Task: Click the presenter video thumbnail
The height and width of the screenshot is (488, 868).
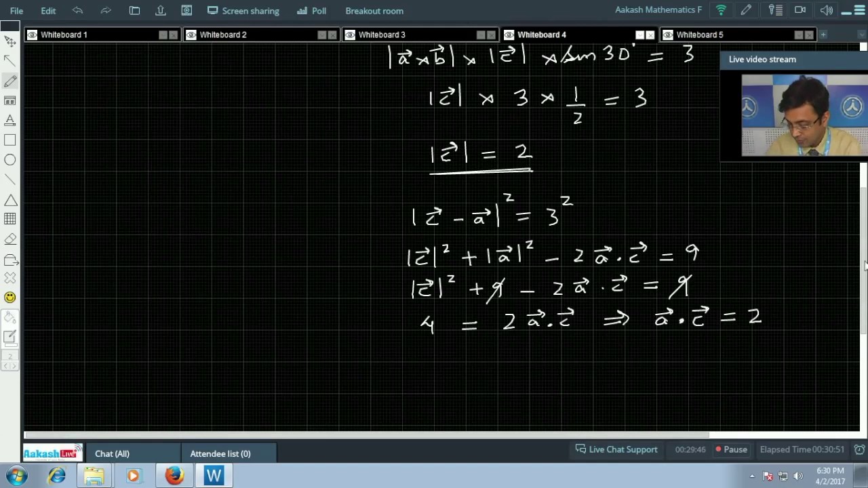Action: (804, 115)
